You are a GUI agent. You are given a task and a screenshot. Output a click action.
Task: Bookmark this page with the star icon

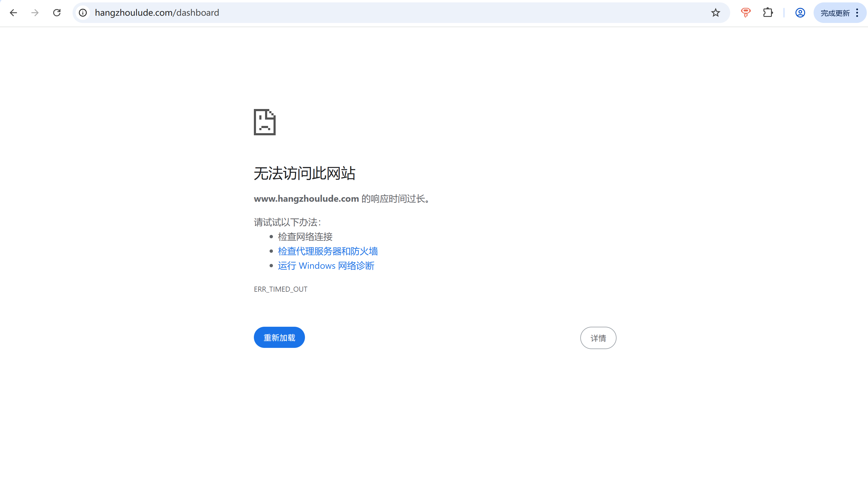click(715, 13)
